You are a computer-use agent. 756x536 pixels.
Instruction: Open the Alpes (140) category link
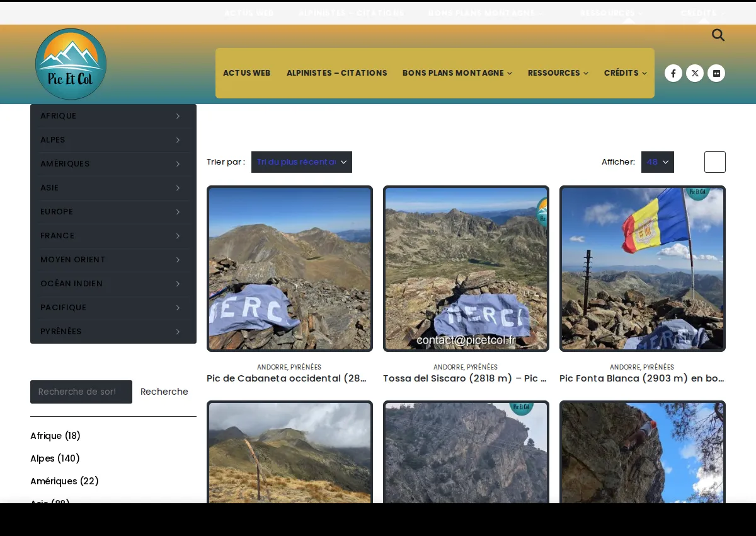pyautogui.click(x=55, y=458)
